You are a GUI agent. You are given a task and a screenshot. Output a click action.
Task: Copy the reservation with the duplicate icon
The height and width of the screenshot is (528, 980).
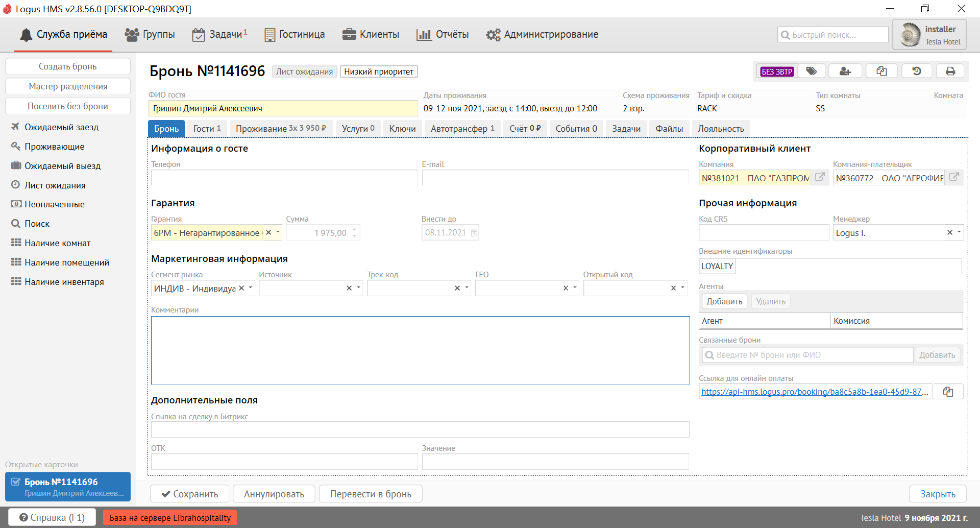[x=881, y=71]
